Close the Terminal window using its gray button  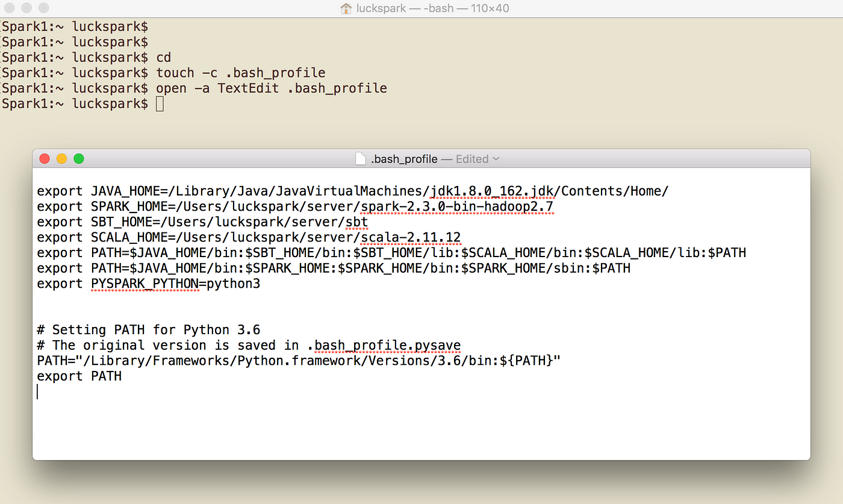click(x=10, y=8)
